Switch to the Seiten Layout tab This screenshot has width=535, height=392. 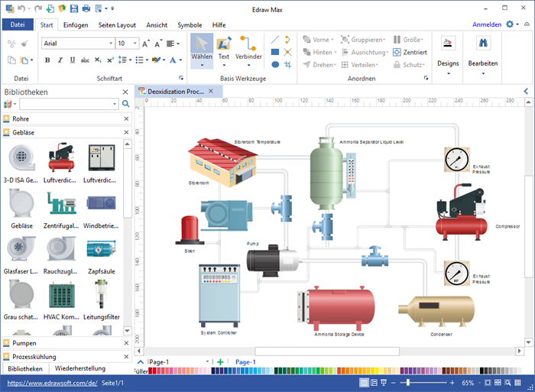tap(117, 24)
